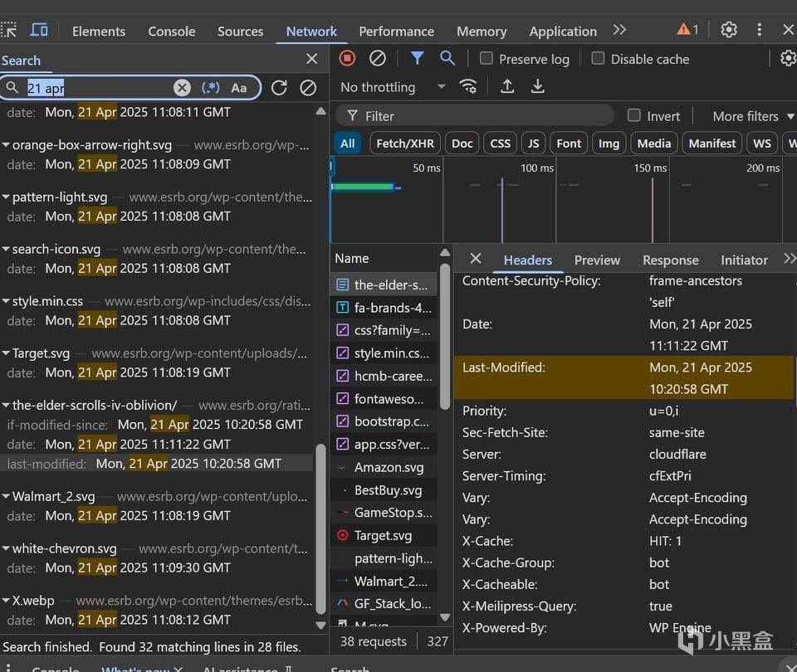Toggle regular expression search button
Viewport: 797px width, 672px height.
point(211,87)
